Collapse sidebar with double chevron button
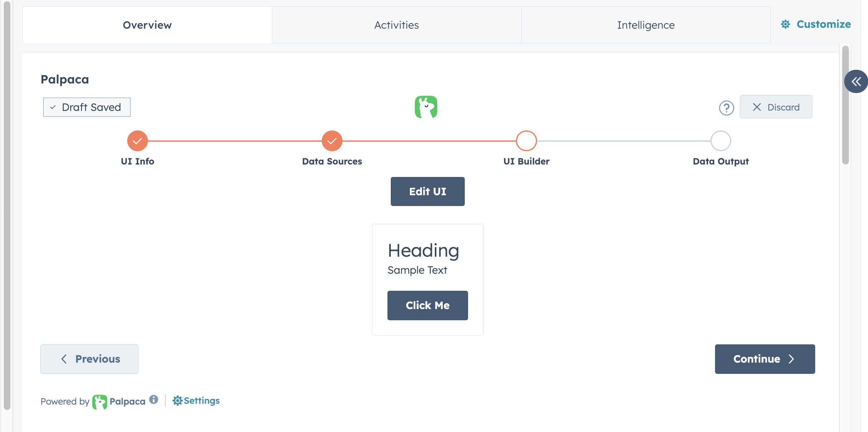This screenshot has width=868, height=432. 856,81
